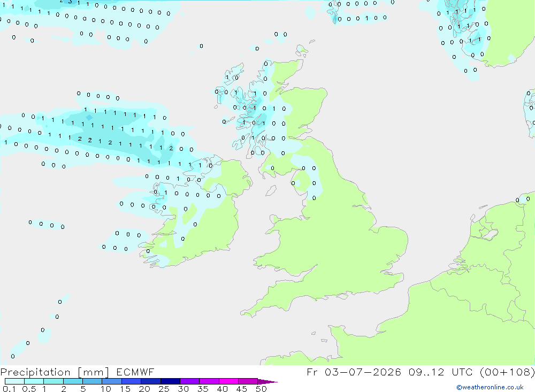Click the Isle of Man on the map
535x392 pixels.
click(271, 190)
